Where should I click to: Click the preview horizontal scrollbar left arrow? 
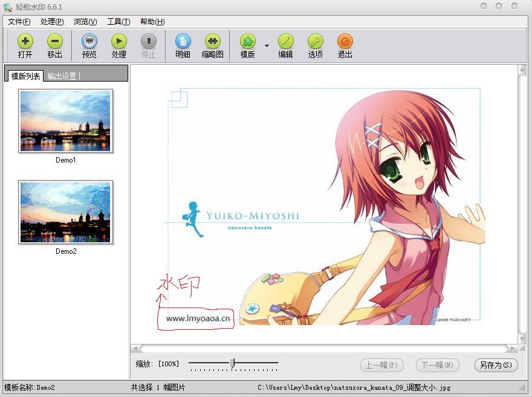(135, 348)
